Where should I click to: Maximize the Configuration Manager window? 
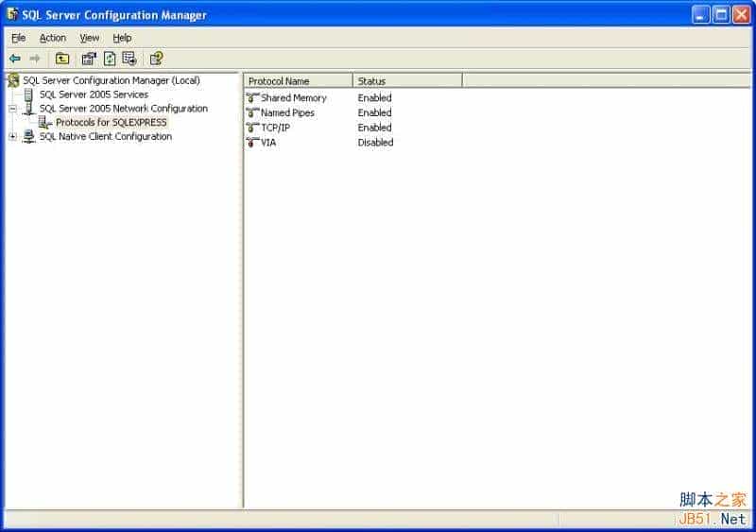[721, 14]
